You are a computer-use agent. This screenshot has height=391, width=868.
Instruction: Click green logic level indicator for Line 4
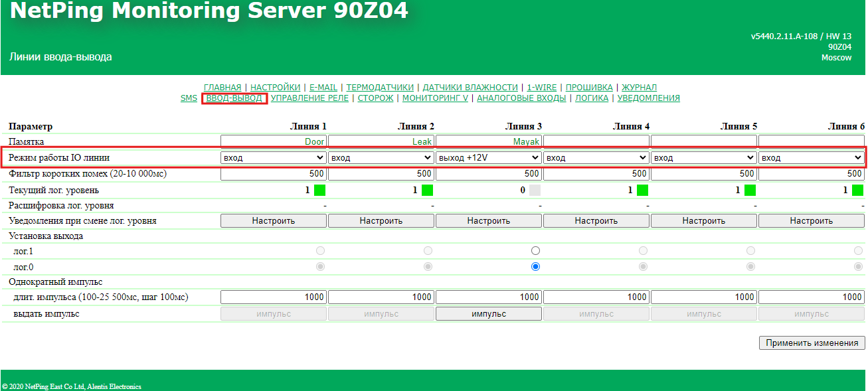pos(642,190)
